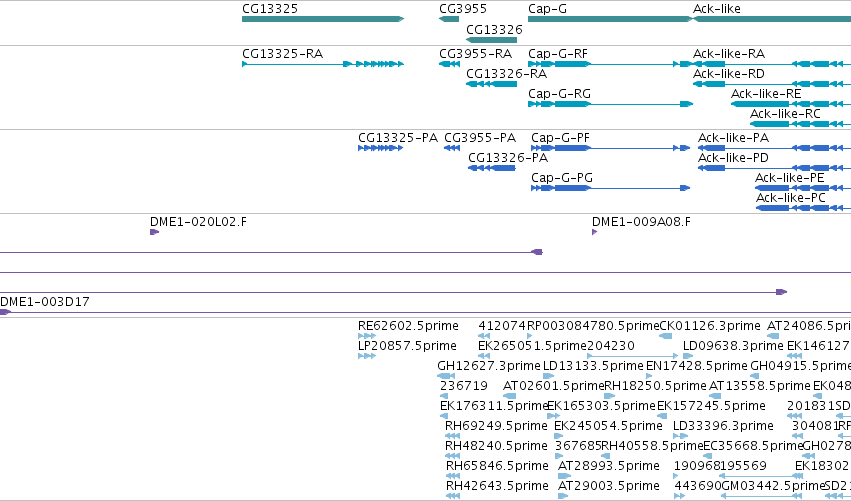Click the RH65846.5prime EST label
The image size is (851, 501).
(x=497, y=466)
